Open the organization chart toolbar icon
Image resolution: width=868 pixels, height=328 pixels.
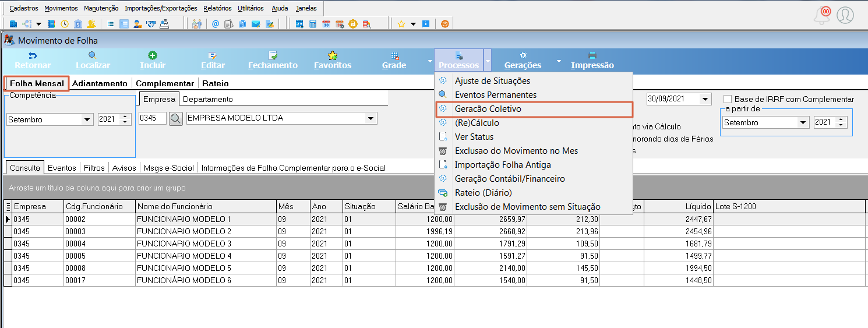pyautogui.click(x=27, y=24)
